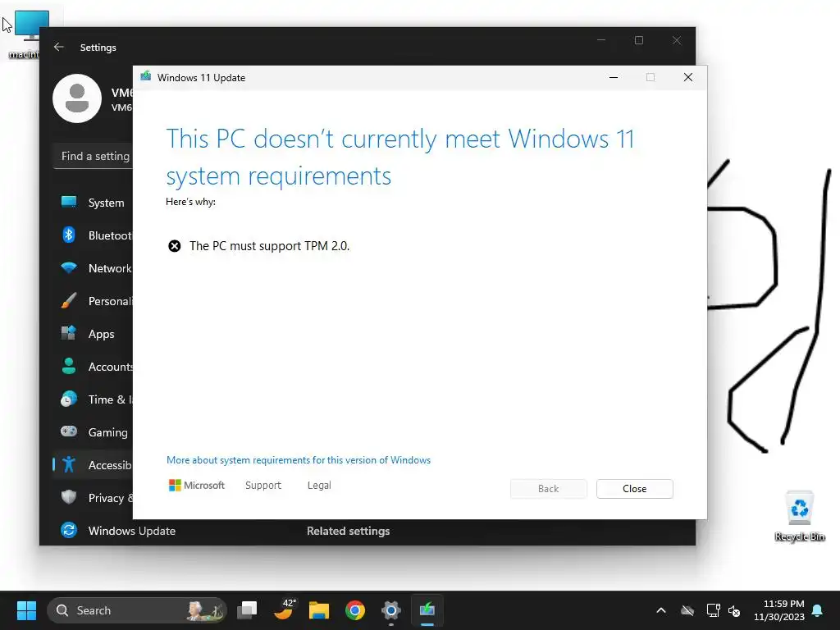This screenshot has width=840, height=630.
Task: Click the Related settings heading in Settings
Action: (348, 531)
